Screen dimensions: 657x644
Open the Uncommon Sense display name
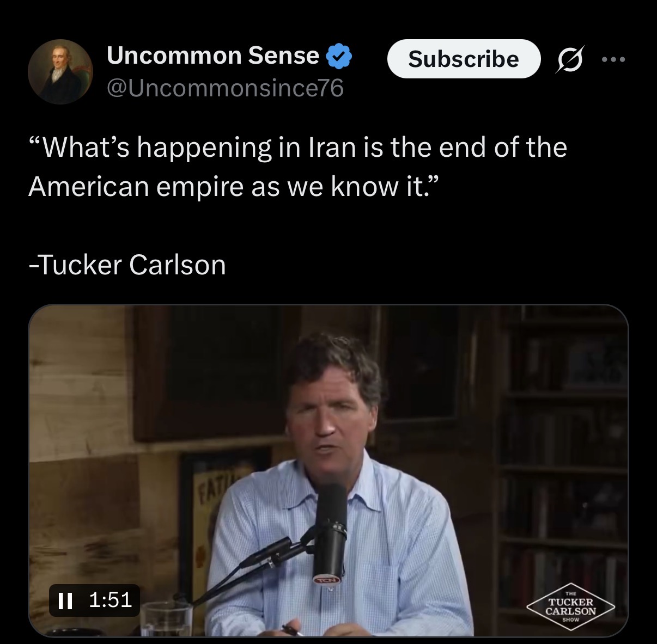click(213, 56)
